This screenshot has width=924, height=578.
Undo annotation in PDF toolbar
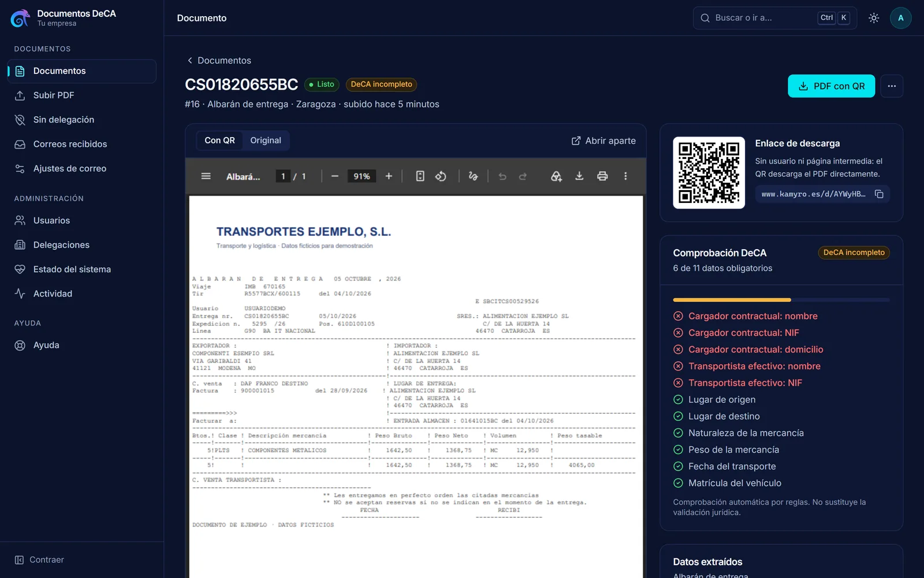tap(502, 176)
